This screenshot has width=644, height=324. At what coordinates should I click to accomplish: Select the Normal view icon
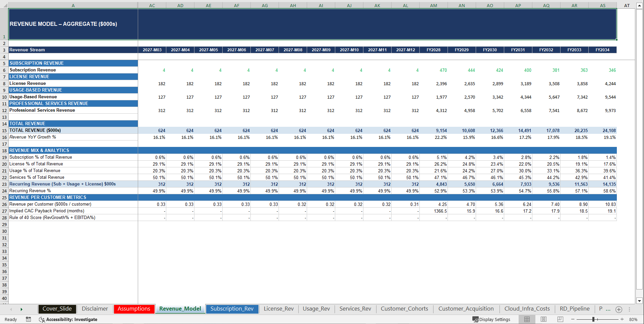tap(527, 319)
